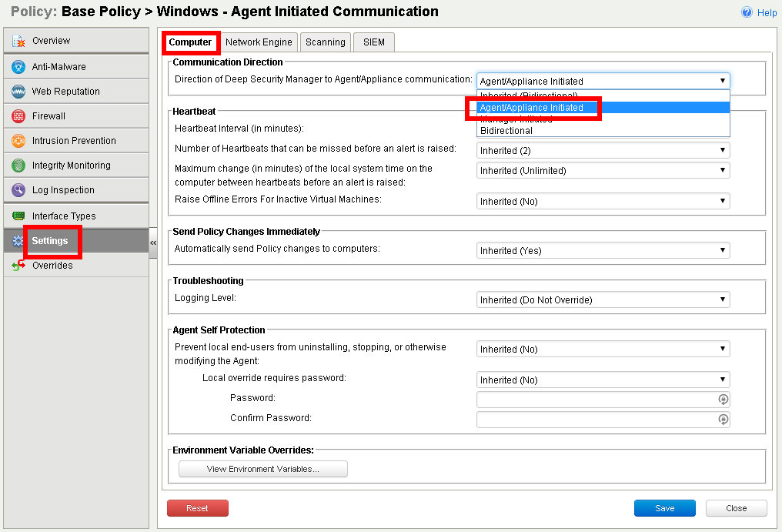Select the Settings sidebar item
Screen dimensions: 782x532
click(75, 241)
